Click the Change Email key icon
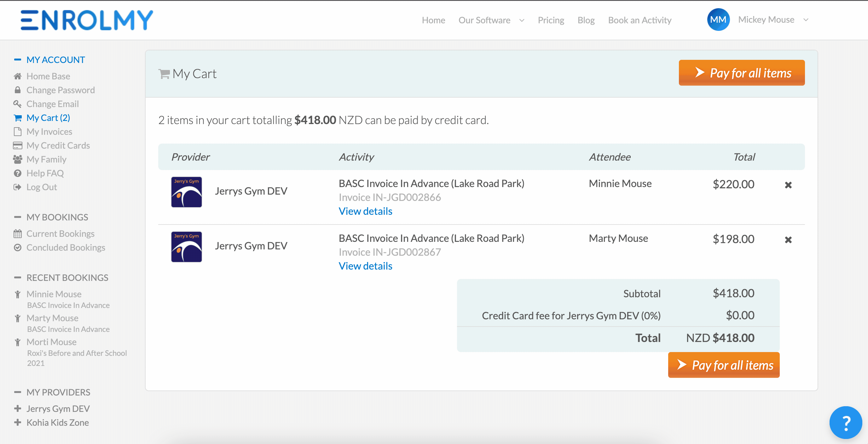 (x=18, y=104)
